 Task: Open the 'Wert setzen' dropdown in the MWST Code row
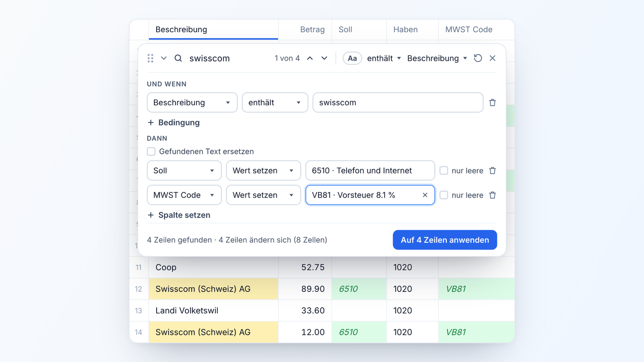(263, 195)
